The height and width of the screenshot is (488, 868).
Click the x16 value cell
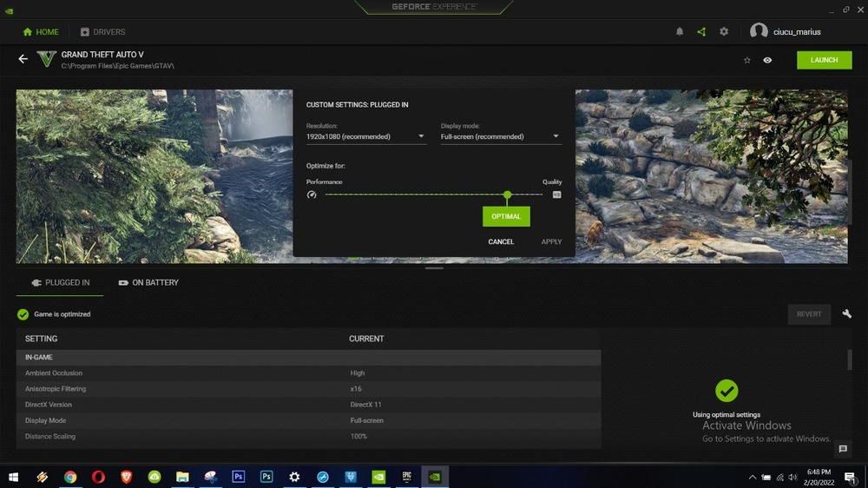click(356, 389)
